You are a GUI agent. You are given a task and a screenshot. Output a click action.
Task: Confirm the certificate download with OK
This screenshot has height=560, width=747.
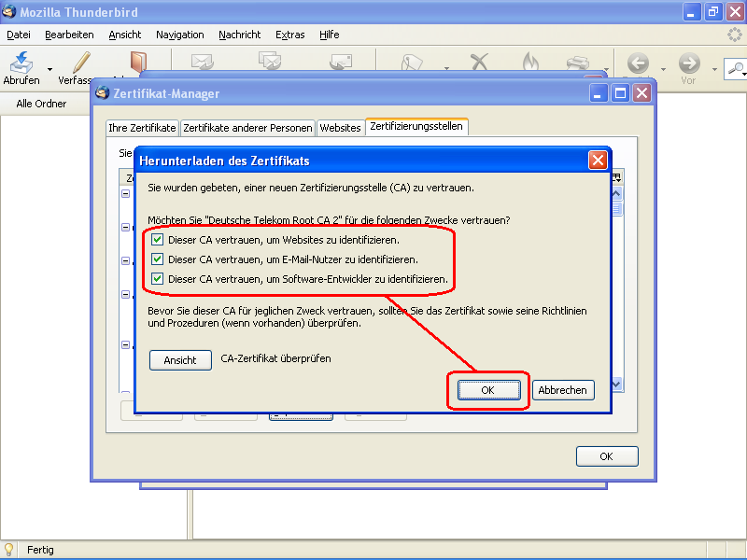[x=487, y=390]
